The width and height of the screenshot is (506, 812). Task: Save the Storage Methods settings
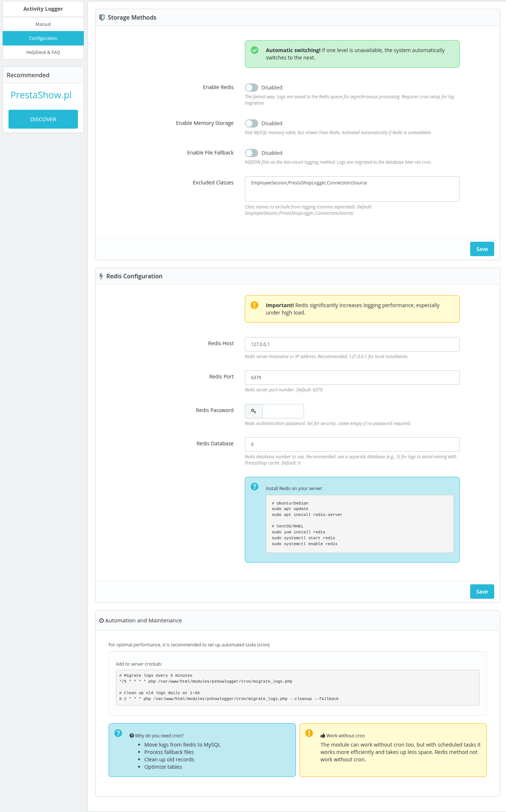tap(482, 249)
